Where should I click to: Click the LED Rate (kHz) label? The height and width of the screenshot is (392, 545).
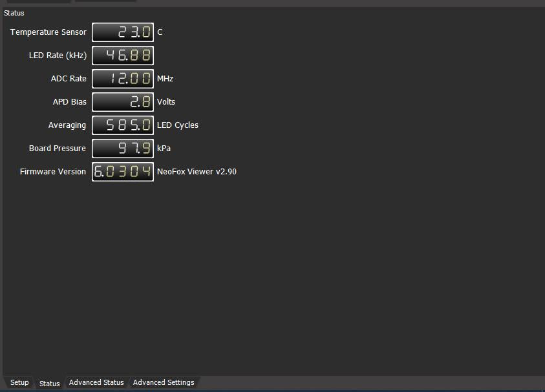click(58, 56)
